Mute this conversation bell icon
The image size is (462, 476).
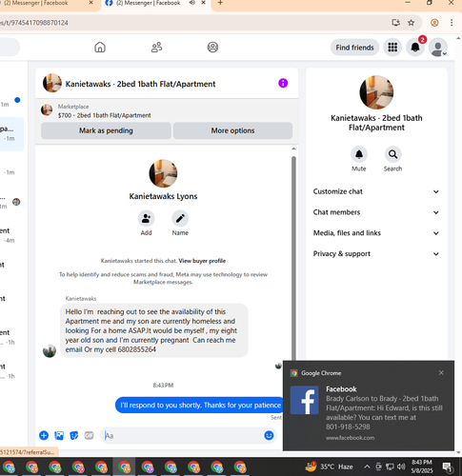359,154
